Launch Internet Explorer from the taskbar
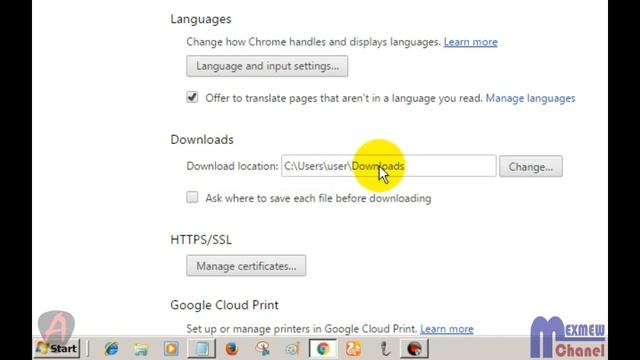This screenshot has height=360, width=640. (111, 349)
